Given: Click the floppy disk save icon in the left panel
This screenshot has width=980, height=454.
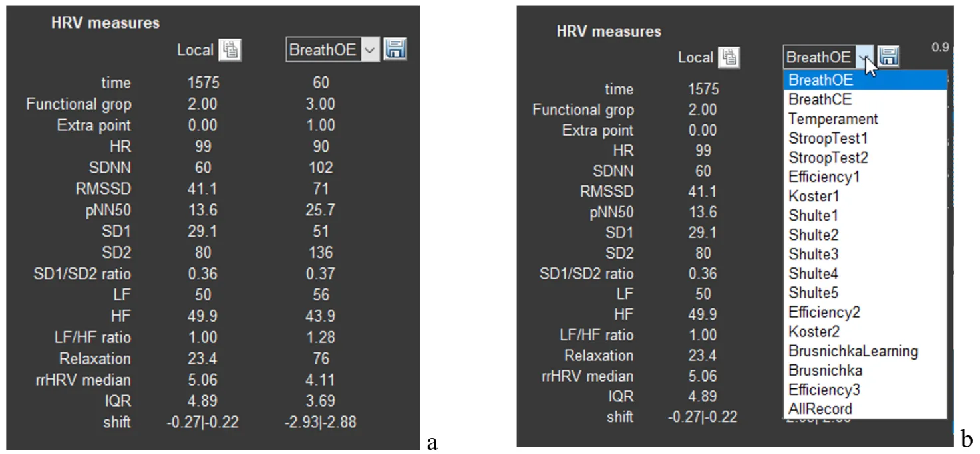Looking at the screenshot, I should click(x=395, y=50).
